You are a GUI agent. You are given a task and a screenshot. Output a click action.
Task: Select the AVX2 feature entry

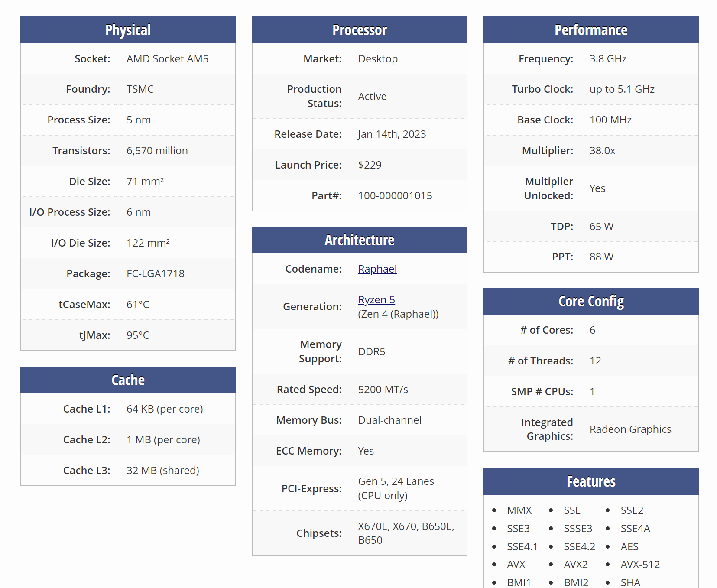pos(576,565)
